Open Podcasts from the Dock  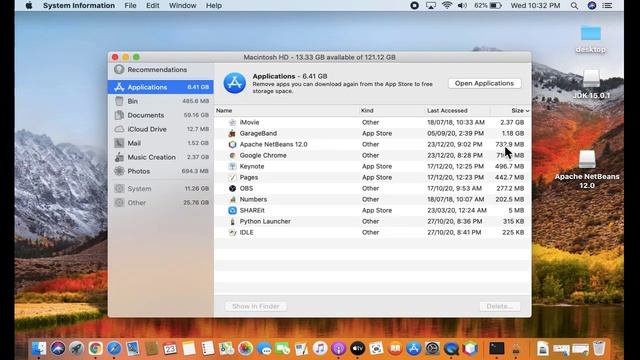pyautogui.click(x=338, y=349)
